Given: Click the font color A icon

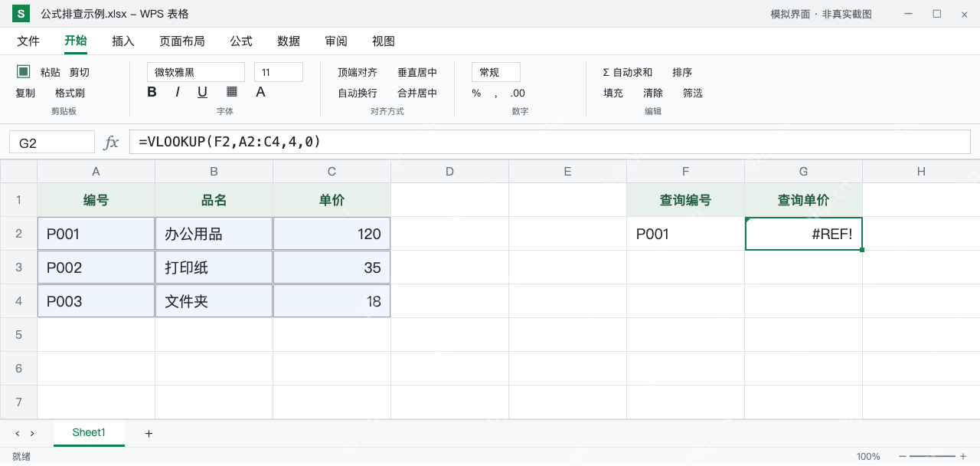Looking at the screenshot, I should pyautogui.click(x=260, y=92).
